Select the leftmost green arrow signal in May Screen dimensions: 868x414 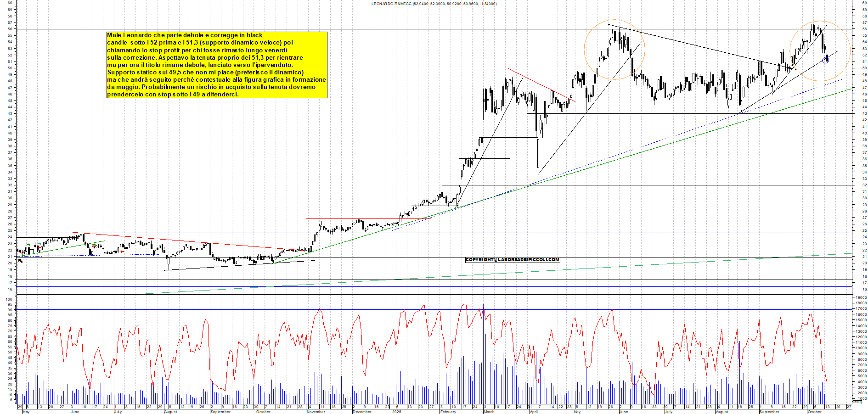(29, 245)
